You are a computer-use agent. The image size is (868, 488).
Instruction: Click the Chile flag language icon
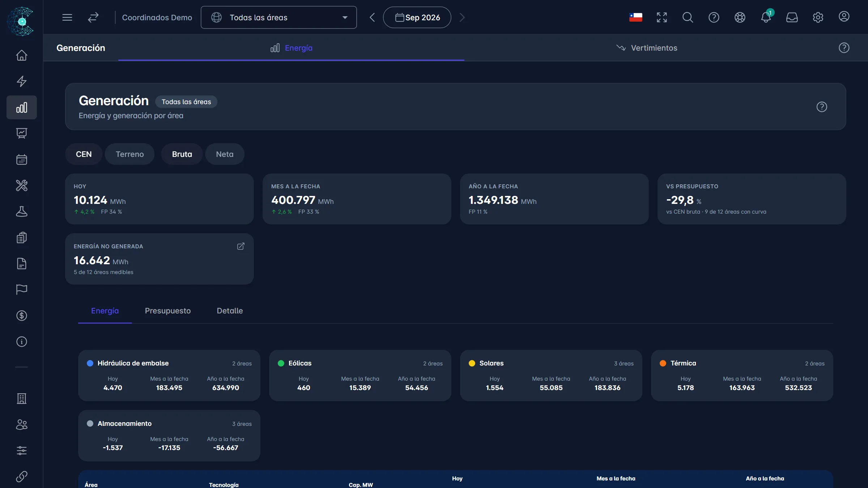(x=636, y=17)
